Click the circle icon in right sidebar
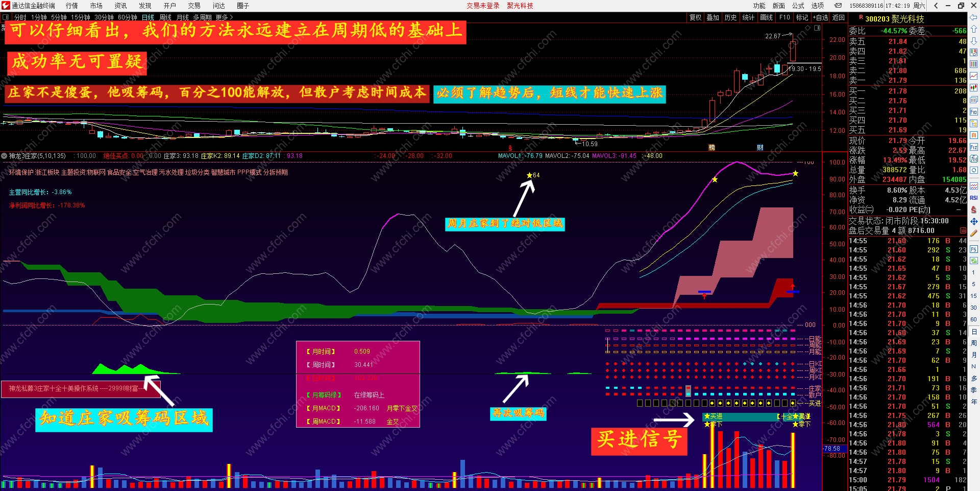 coord(974,170)
